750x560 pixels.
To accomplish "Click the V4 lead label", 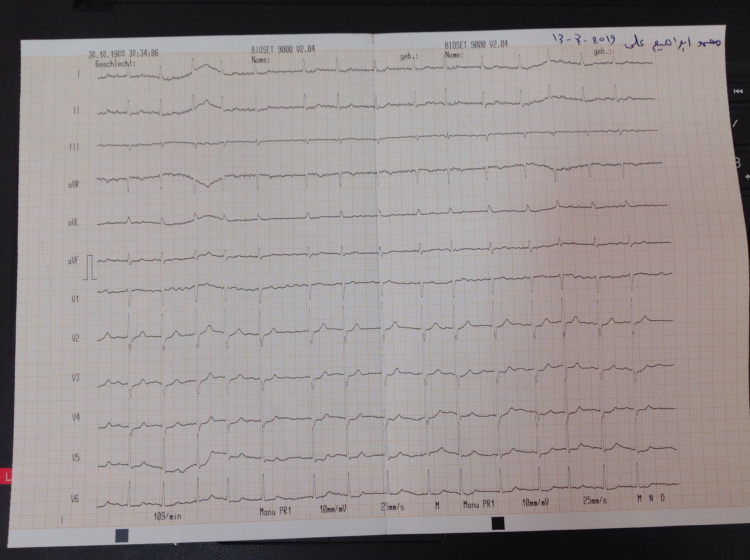I will 76,418.
